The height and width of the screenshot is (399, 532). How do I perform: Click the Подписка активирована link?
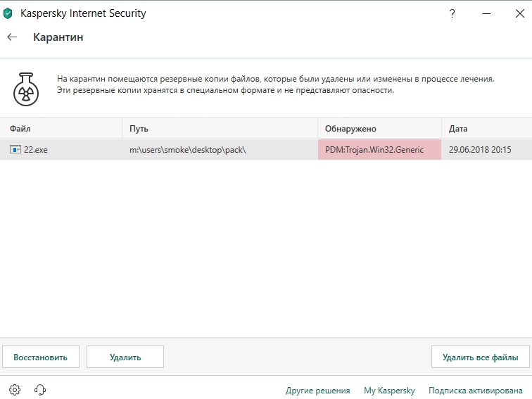pyautogui.click(x=475, y=391)
